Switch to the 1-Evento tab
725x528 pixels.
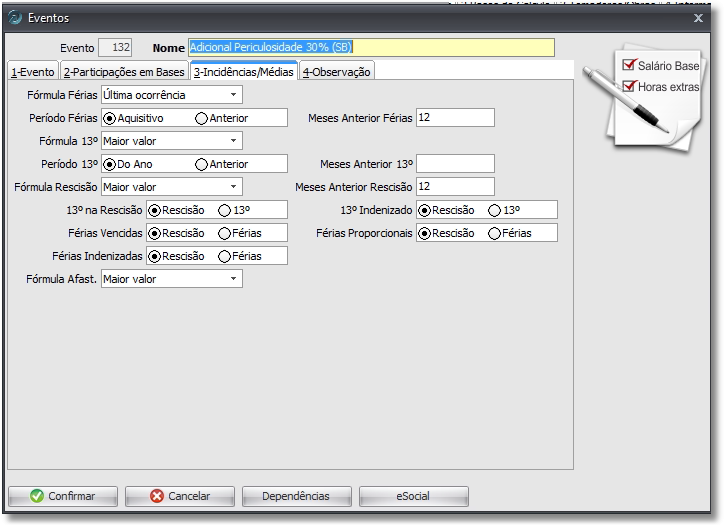33,72
